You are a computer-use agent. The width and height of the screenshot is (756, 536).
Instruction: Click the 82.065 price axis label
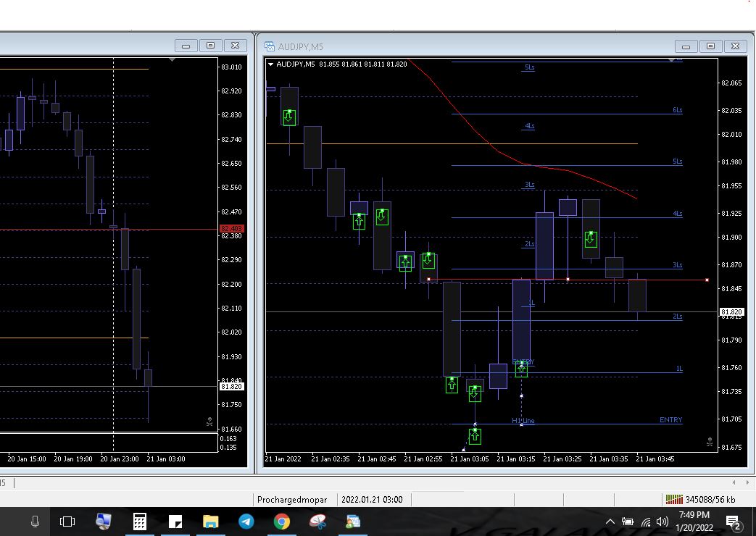pyautogui.click(x=731, y=83)
